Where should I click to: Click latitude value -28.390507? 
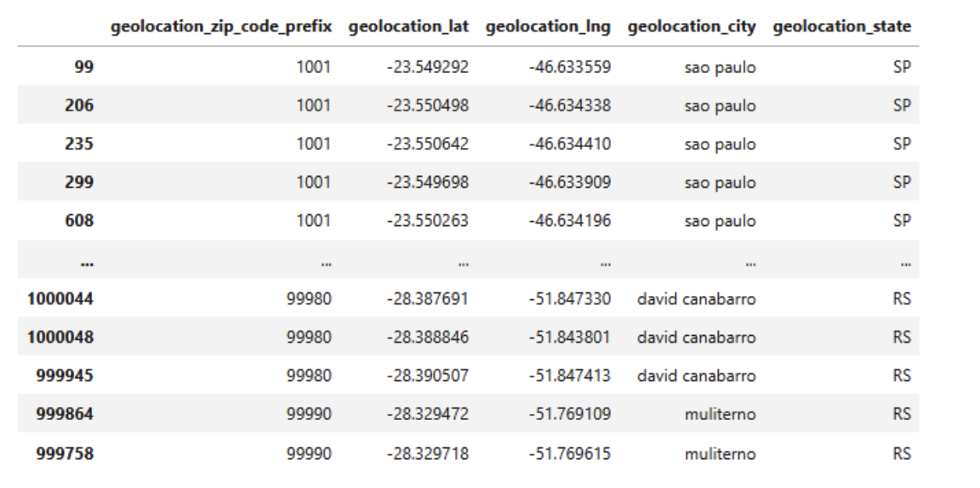click(x=428, y=376)
